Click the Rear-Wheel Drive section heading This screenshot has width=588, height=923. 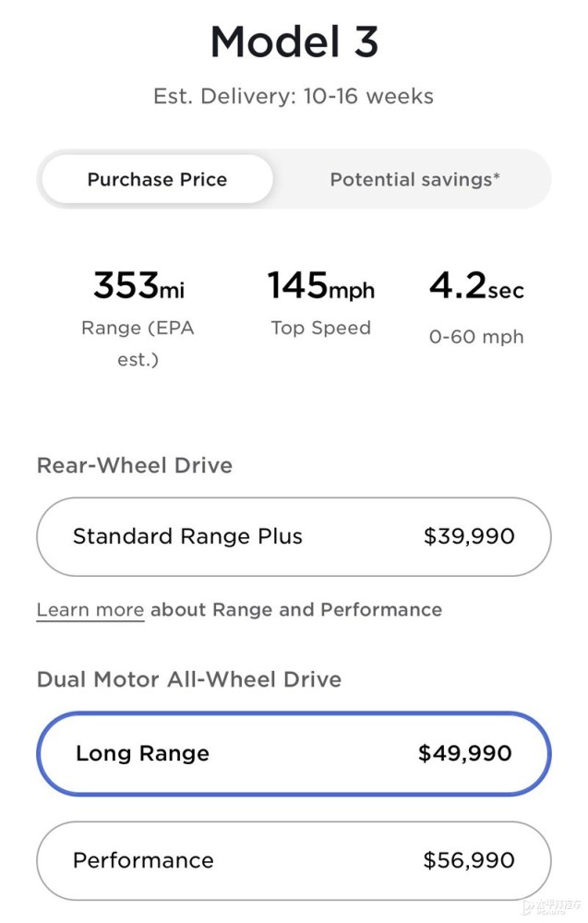[x=134, y=465]
